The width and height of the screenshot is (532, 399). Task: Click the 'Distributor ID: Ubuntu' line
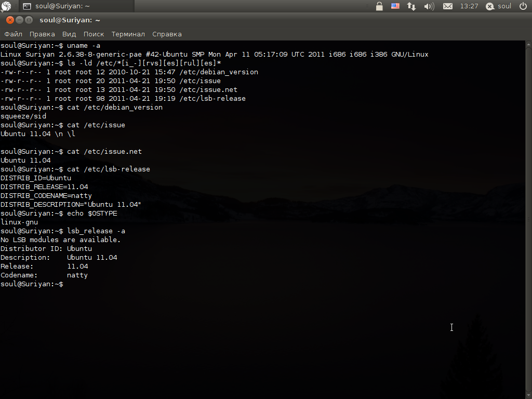46,248
